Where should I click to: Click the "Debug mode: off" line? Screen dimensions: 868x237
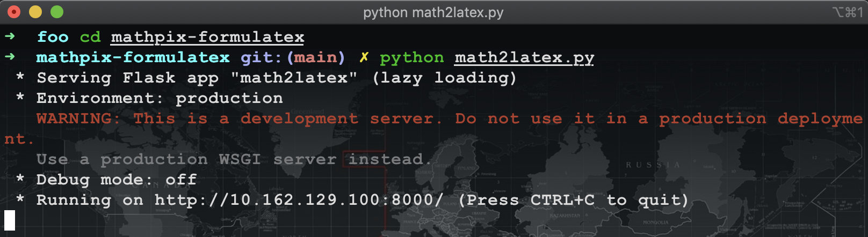click(106, 180)
